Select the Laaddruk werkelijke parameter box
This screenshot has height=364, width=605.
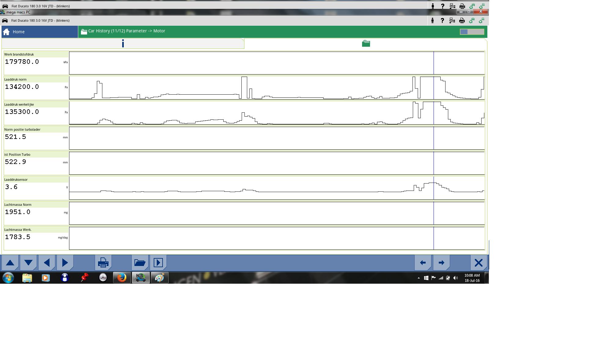36,112
